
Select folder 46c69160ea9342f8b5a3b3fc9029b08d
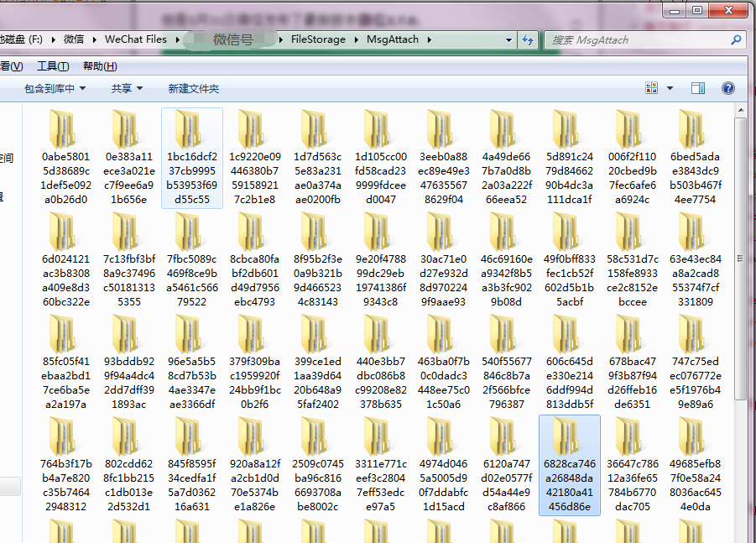pos(506,260)
